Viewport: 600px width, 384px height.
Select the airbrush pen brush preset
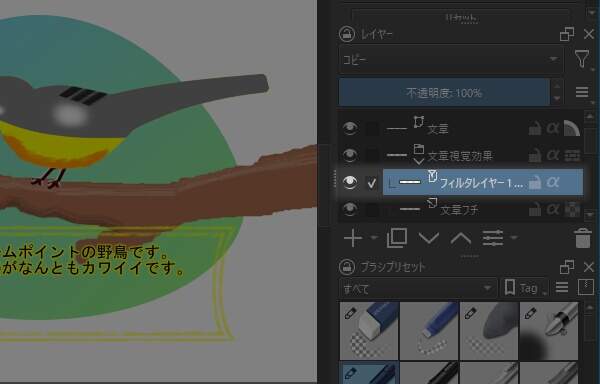(x=549, y=331)
